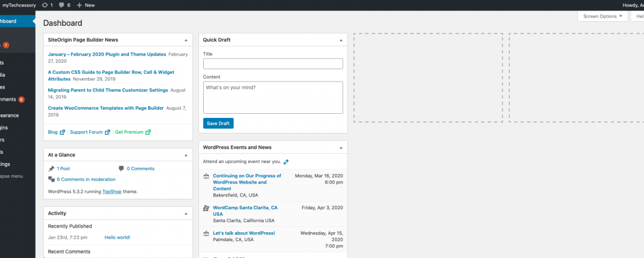Open Continuing on Our Progress of WordPress event

(x=247, y=182)
